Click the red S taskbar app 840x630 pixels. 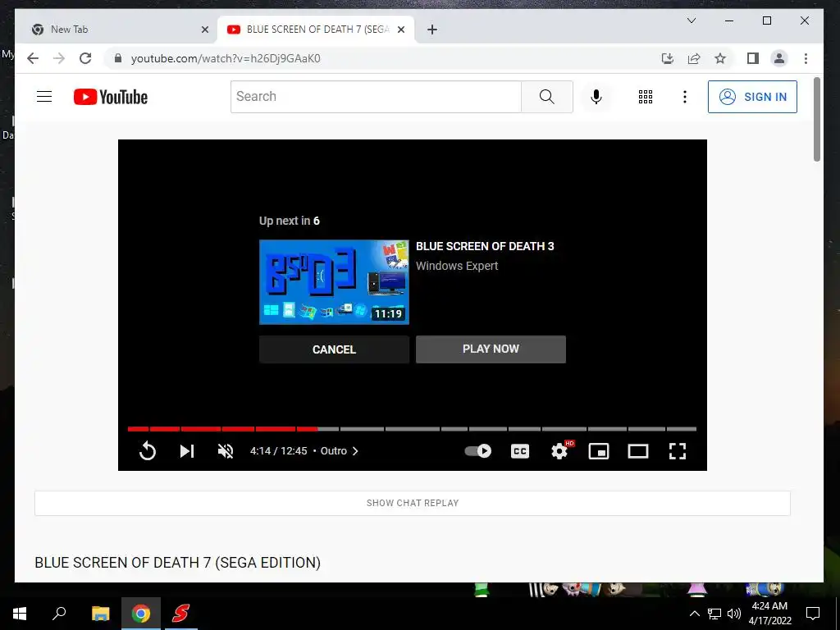pyautogui.click(x=180, y=614)
